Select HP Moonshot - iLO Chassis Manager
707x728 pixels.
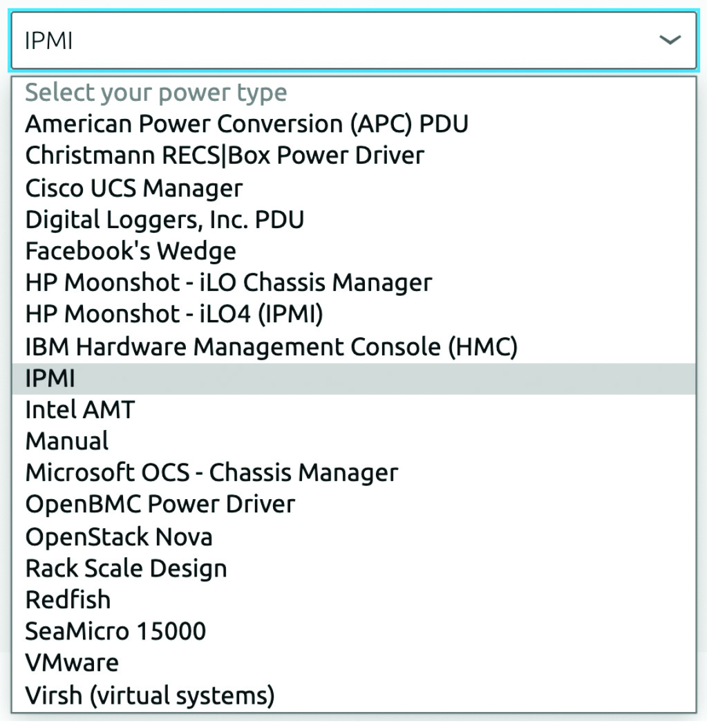point(229,283)
